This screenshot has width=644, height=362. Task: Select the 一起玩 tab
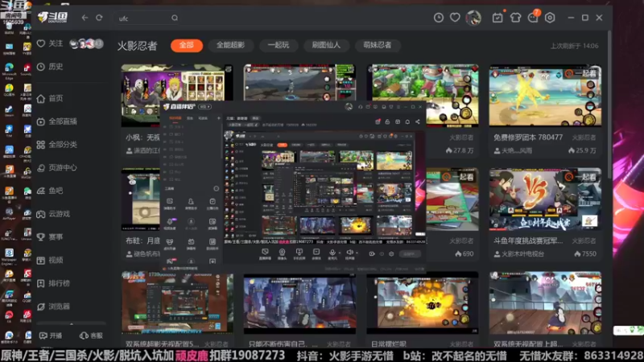(279, 45)
